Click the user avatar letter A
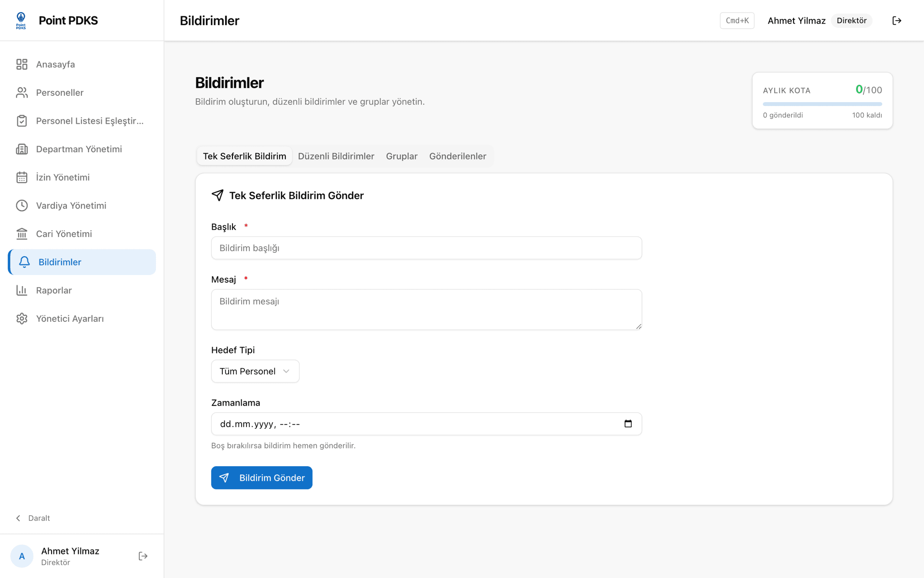The image size is (924, 578). pyautogui.click(x=22, y=556)
